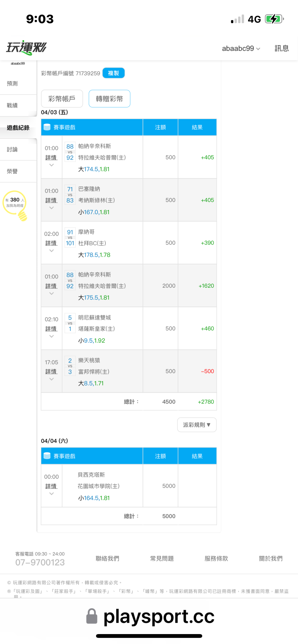This screenshot has height=644, width=298.
Task: Tap the cellular signal strength icon
Action: pyautogui.click(x=238, y=19)
